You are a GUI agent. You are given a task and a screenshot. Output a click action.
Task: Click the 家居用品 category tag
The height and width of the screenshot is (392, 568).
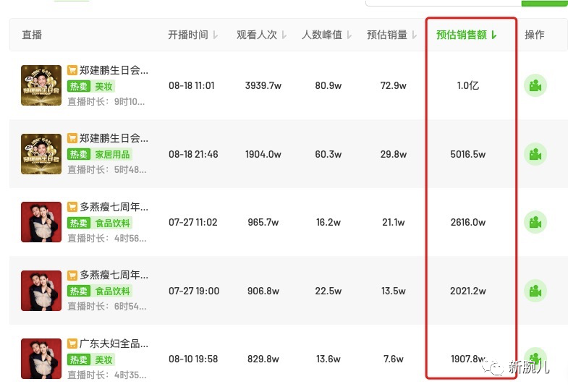(x=113, y=154)
